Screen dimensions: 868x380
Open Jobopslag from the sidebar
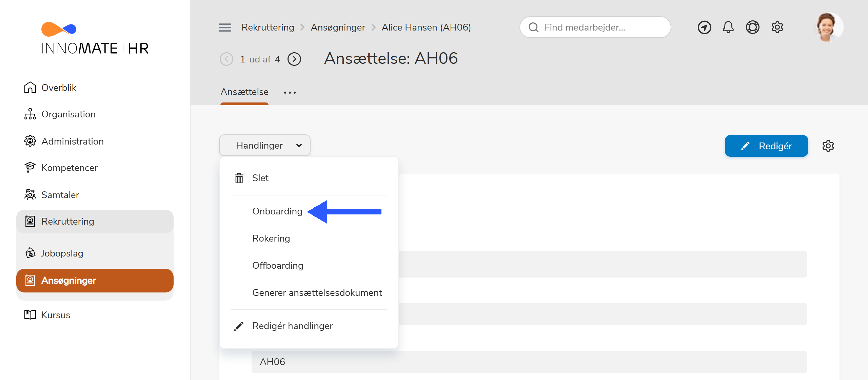[x=62, y=253]
